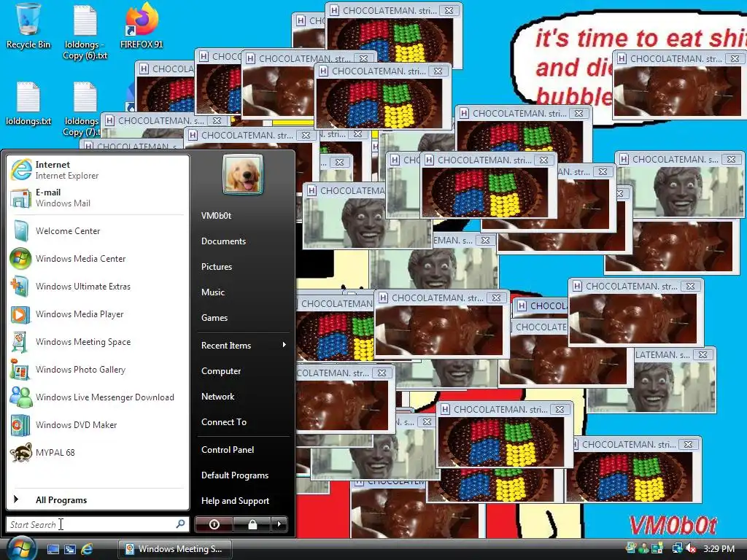Open Control Panel
Screen dimensions: 747x560
pyautogui.click(x=244, y=449)
